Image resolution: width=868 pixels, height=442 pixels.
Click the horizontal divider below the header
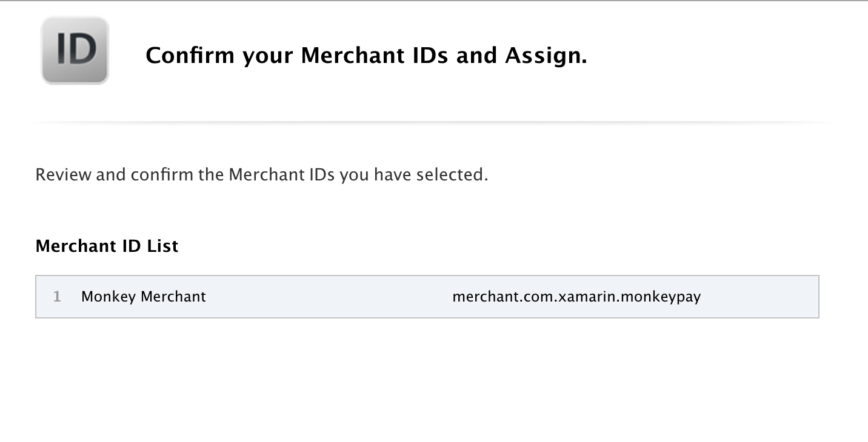point(433,122)
